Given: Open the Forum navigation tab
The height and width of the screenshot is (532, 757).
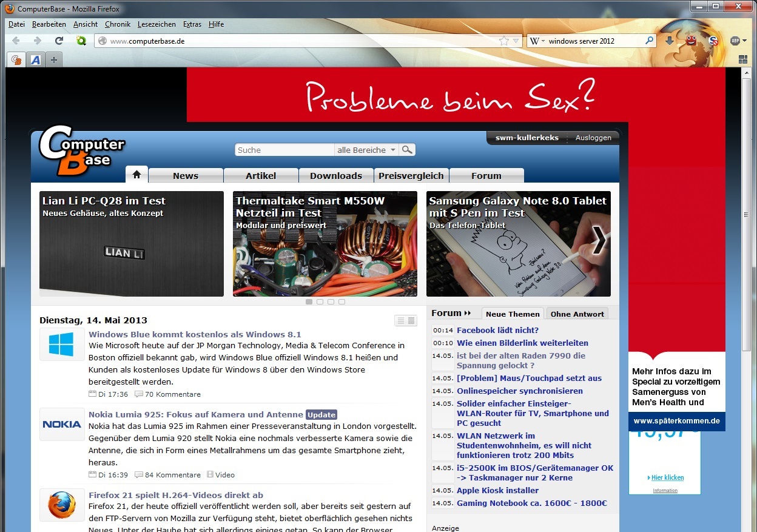Looking at the screenshot, I should [486, 175].
